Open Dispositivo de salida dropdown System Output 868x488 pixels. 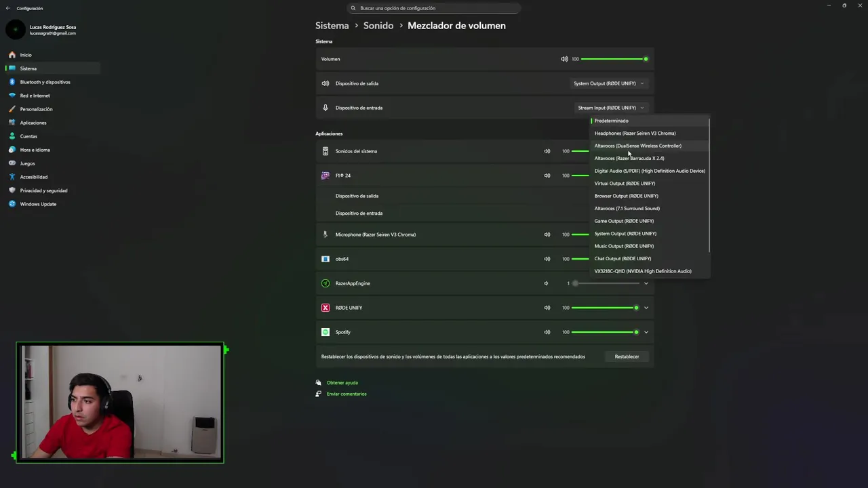point(609,83)
